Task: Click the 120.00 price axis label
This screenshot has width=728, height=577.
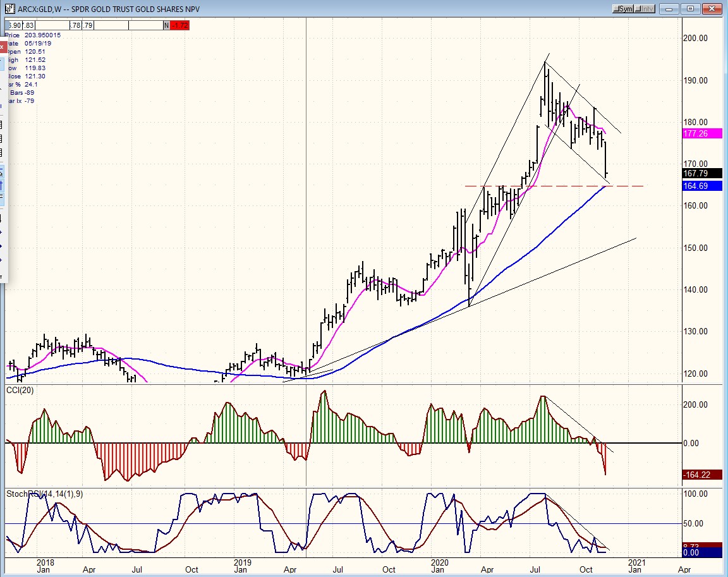Action: 696,374
